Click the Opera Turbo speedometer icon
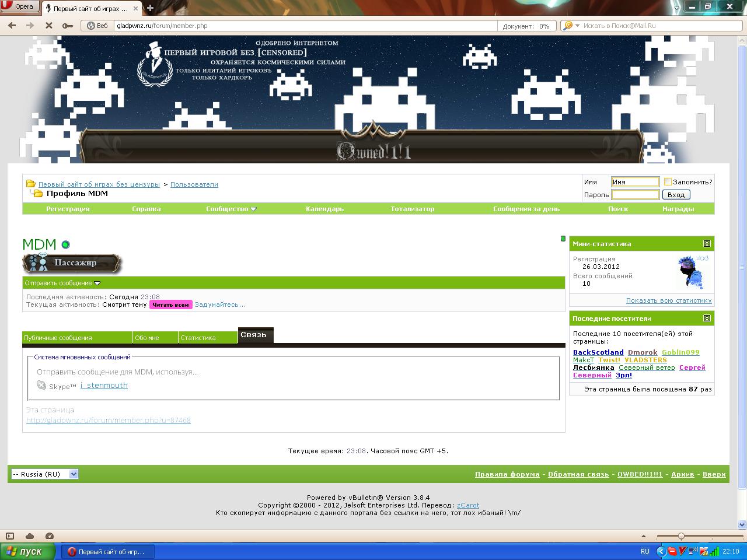 point(50,536)
